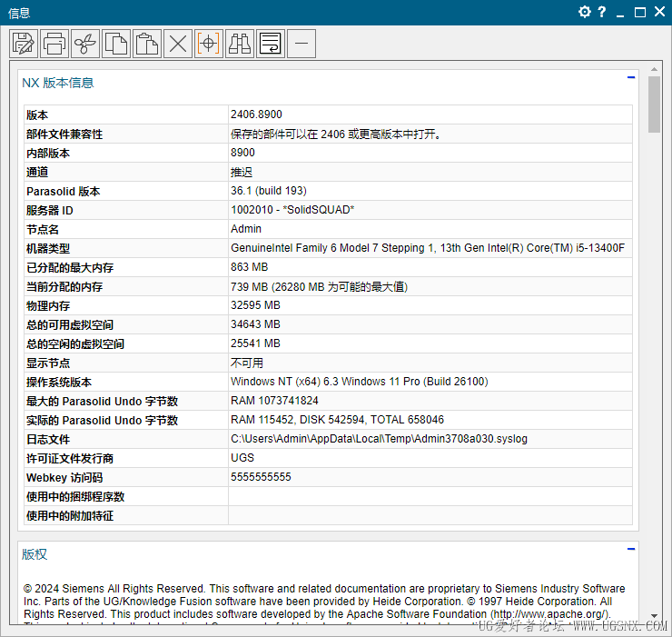Click virtual space value 34643 MB

(x=255, y=324)
